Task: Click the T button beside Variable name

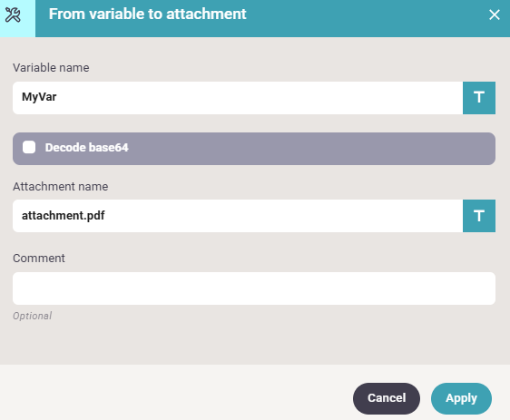Action: [479, 98]
